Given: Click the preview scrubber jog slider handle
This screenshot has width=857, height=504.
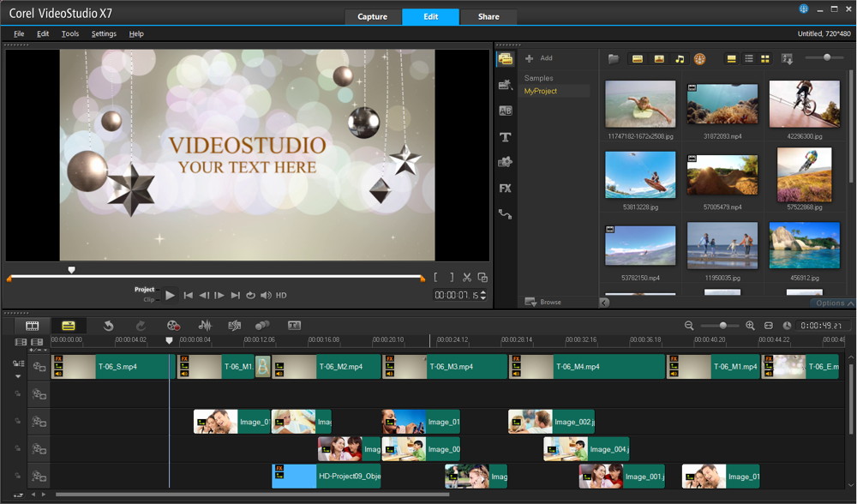Looking at the screenshot, I should coord(71,270).
